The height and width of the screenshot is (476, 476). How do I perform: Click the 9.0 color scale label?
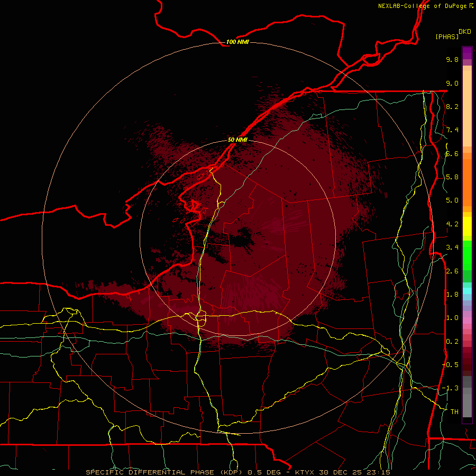click(x=452, y=83)
